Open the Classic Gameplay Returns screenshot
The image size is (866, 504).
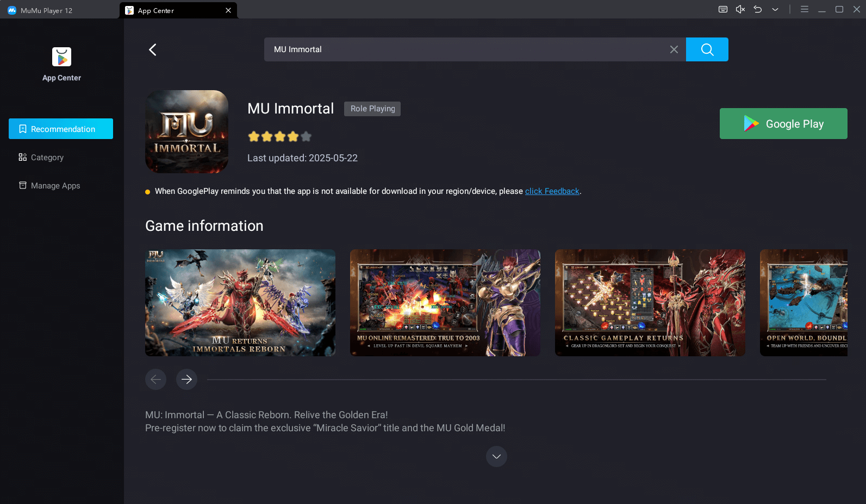(x=650, y=303)
